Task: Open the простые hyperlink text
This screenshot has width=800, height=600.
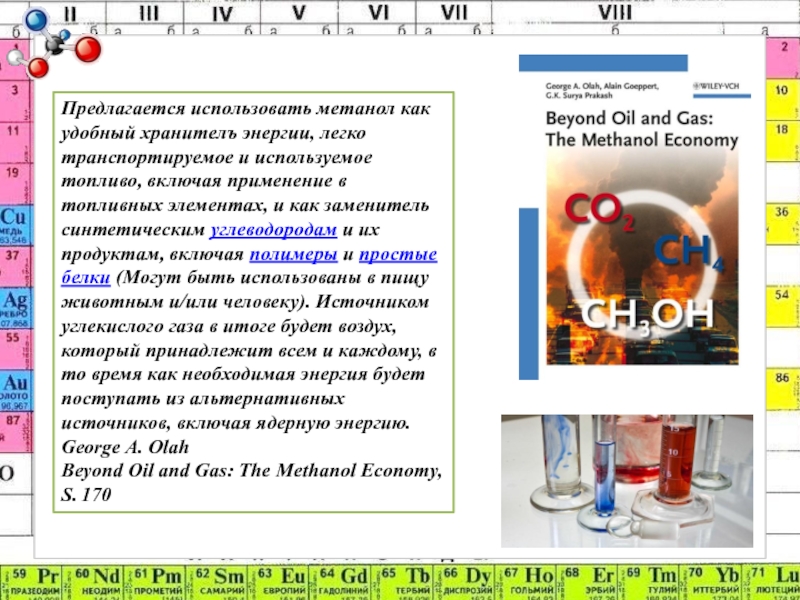Action: (398, 254)
